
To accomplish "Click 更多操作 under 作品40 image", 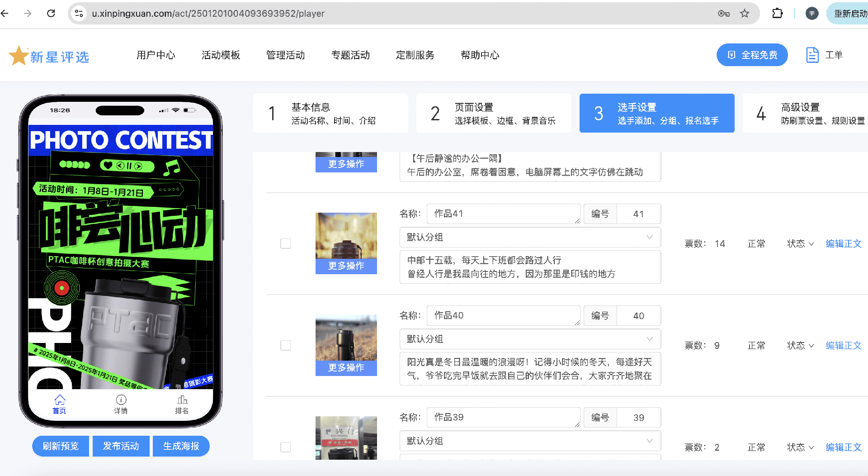I will tap(346, 368).
